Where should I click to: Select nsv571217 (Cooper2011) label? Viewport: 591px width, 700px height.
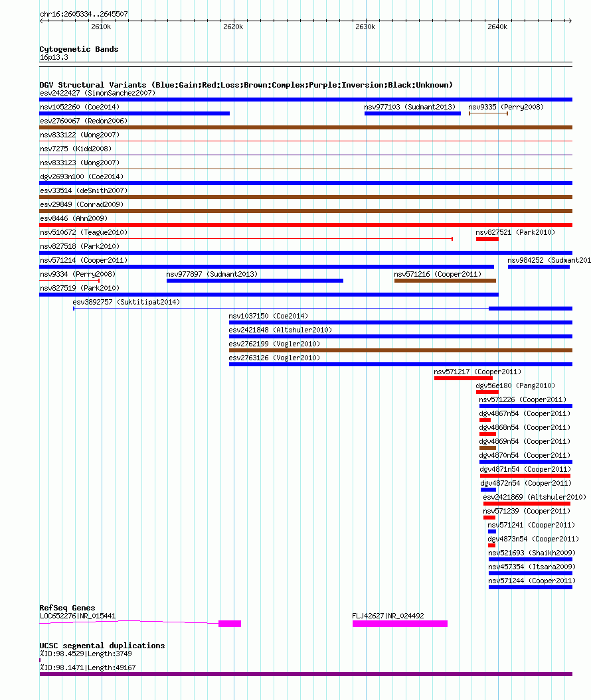[477, 372]
